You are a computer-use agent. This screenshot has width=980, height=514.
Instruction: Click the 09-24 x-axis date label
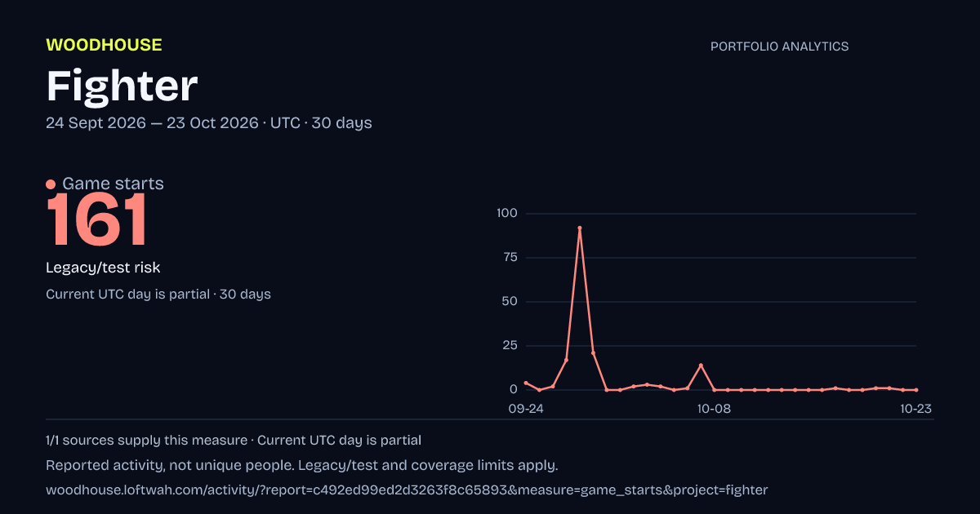point(526,409)
